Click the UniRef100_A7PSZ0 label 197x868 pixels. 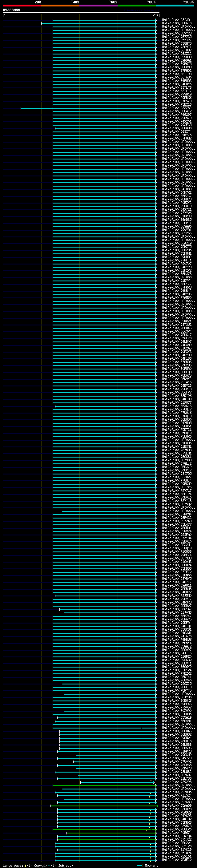(177, 101)
